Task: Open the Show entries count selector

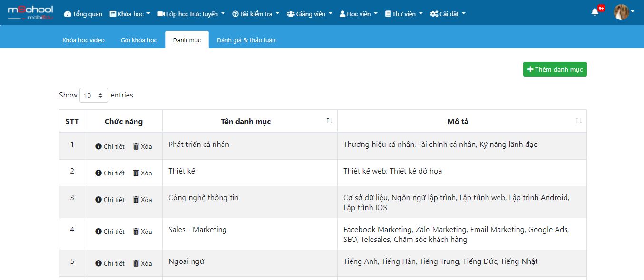Action: pyautogui.click(x=94, y=96)
